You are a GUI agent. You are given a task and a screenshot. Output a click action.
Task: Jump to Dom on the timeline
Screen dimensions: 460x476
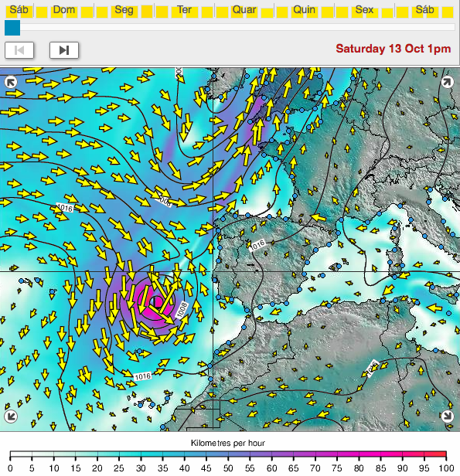[x=63, y=10]
